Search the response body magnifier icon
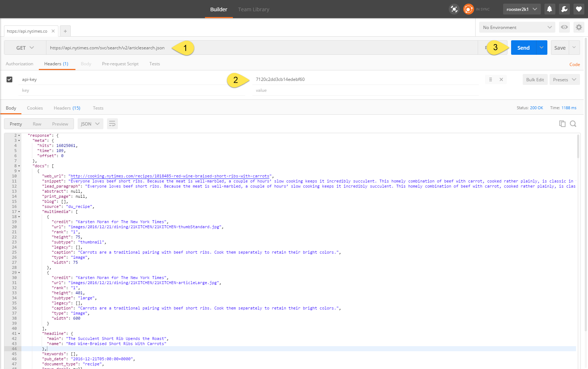The height and width of the screenshot is (369, 588). click(x=573, y=124)
